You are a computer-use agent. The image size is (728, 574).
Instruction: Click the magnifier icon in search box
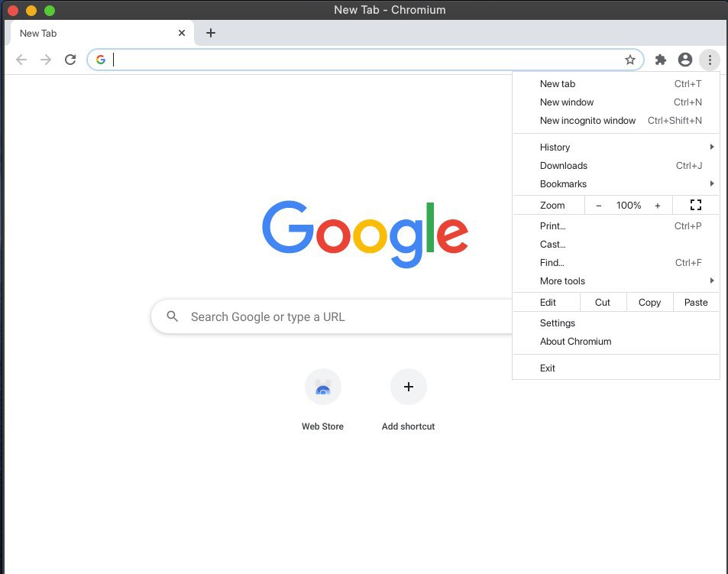click(172, 316)
